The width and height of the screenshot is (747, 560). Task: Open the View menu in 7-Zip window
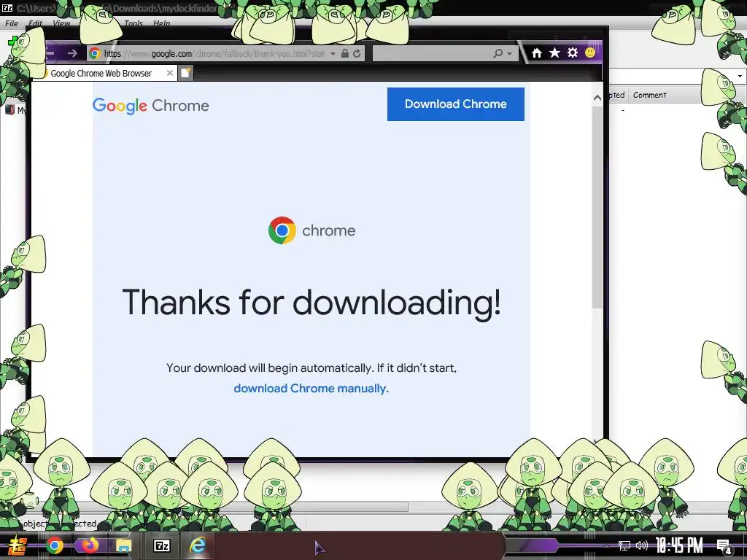(x=61, y=23)
